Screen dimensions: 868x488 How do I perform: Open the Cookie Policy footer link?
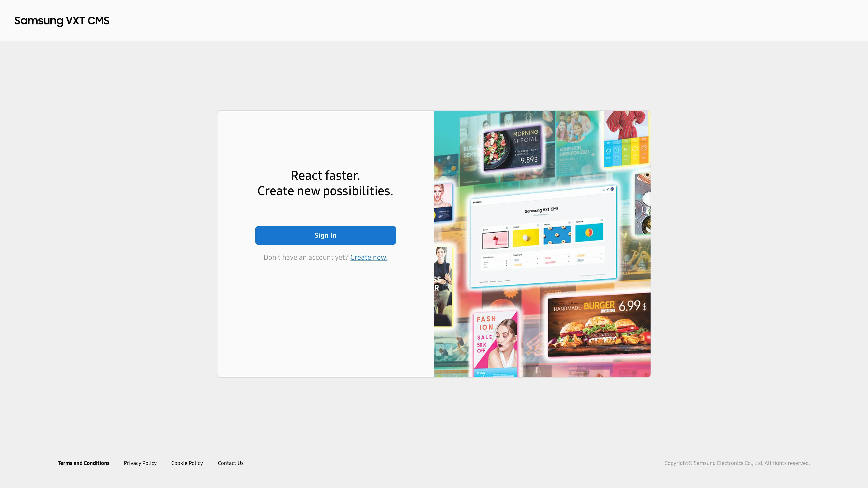(187, 463)
